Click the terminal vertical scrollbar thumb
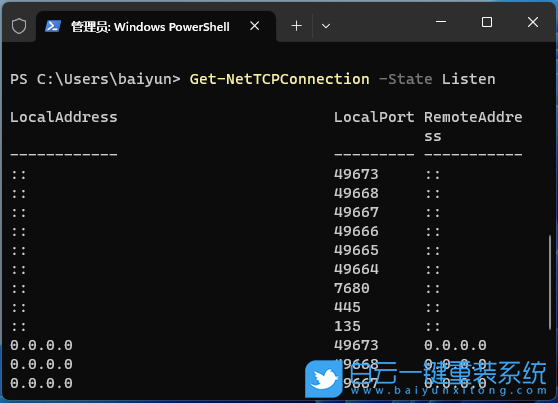 tap(550, 282)
